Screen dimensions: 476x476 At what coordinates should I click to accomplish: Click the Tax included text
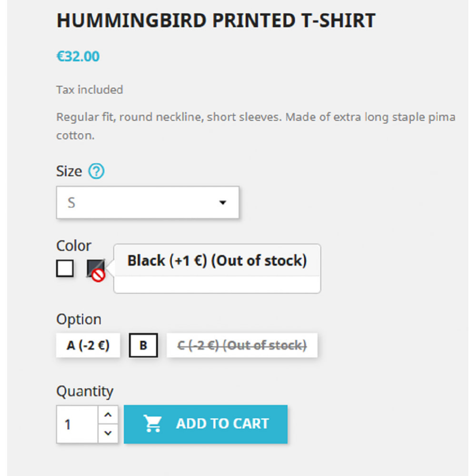click(x=89, y=90)
